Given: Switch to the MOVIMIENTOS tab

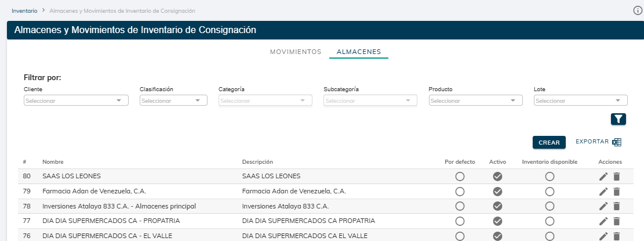Looking at the screenshot, I should point(296,52).
